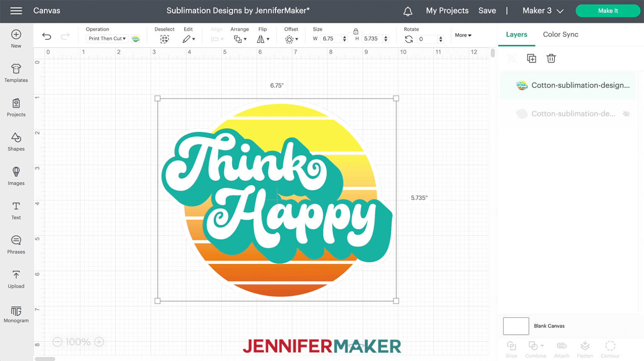Viewport: 644px width, 361px height.
Task: Click the 100% zoom level text
Action: 78,342
